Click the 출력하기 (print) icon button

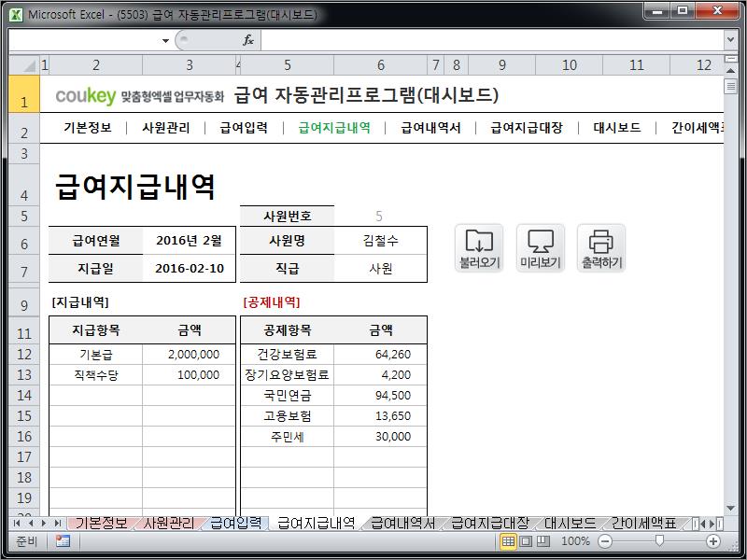(601, 248)
